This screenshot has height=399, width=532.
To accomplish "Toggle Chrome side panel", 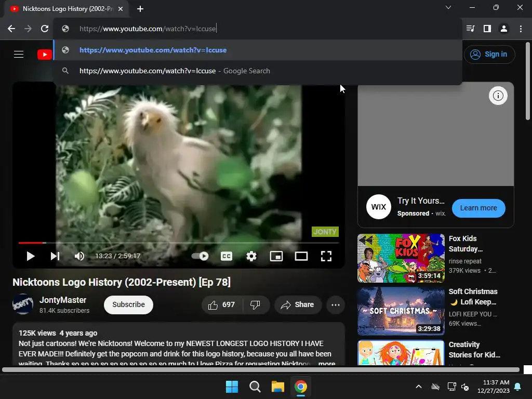I will 487,29.
